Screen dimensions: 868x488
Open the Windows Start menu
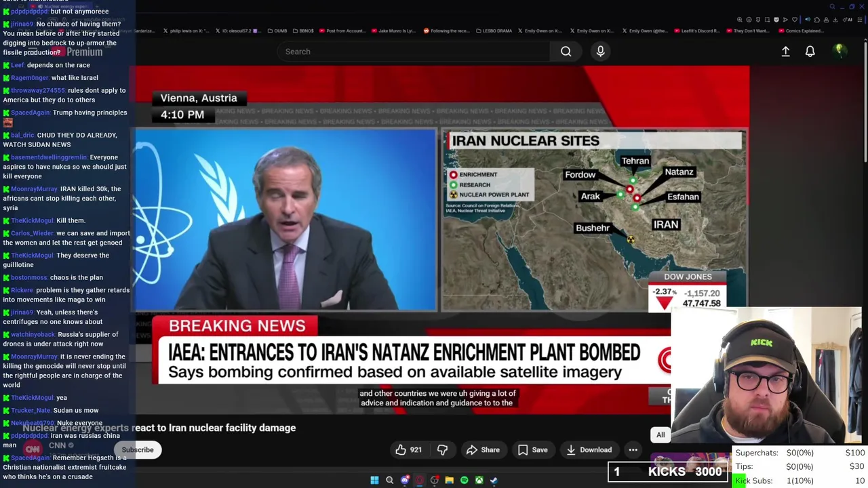coord(374,480)
